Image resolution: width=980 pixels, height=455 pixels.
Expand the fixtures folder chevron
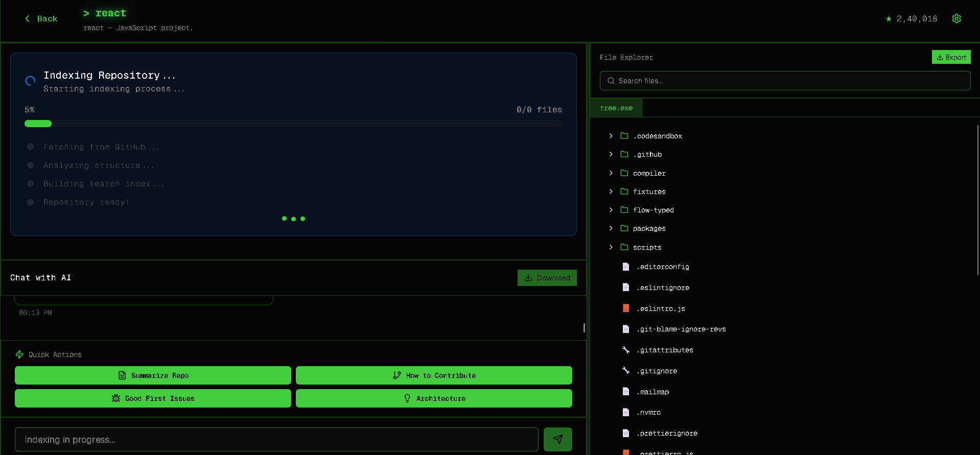[611, 191]
